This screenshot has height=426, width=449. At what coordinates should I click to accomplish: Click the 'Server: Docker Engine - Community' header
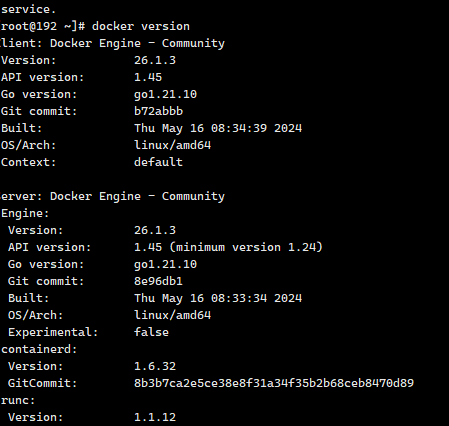click(112, 196)
